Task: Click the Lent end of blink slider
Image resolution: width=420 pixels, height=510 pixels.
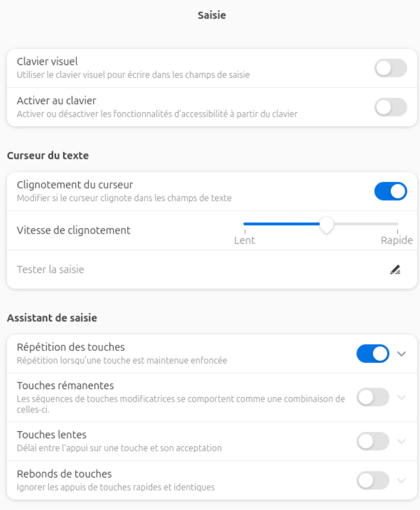Action: (245, 224)
